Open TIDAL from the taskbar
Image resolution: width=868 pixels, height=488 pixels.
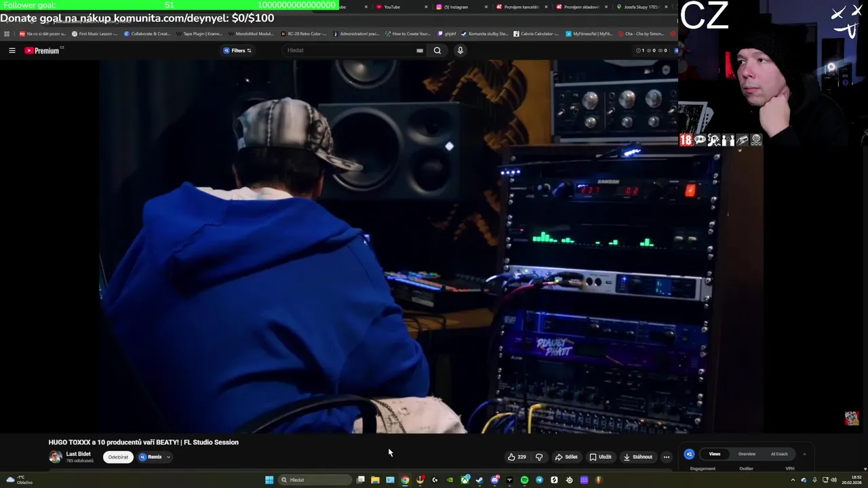(x=509, y=480)
